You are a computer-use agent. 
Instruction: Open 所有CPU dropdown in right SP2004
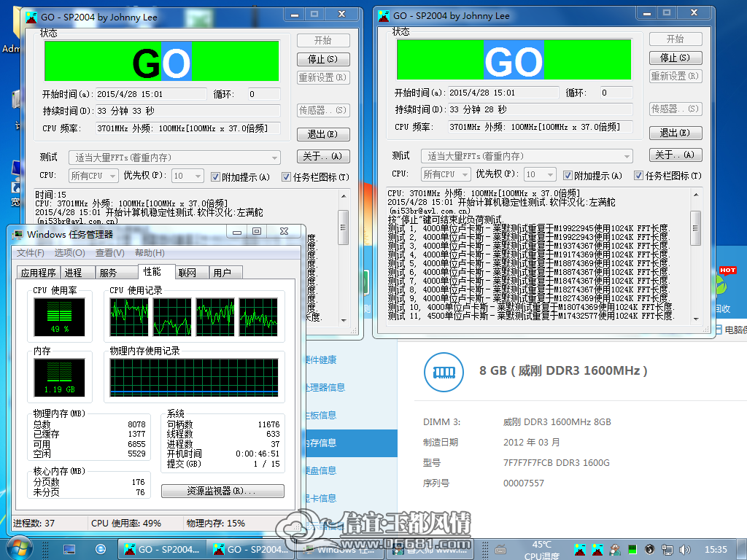pos(446,175)
